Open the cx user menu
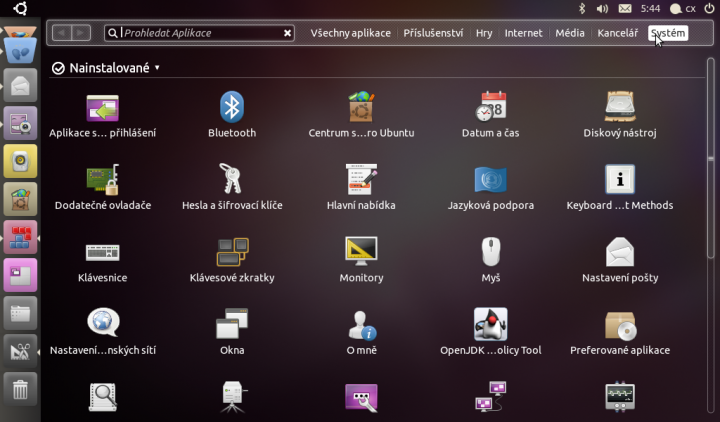The image size is (720, 422). tap(683, 9)
